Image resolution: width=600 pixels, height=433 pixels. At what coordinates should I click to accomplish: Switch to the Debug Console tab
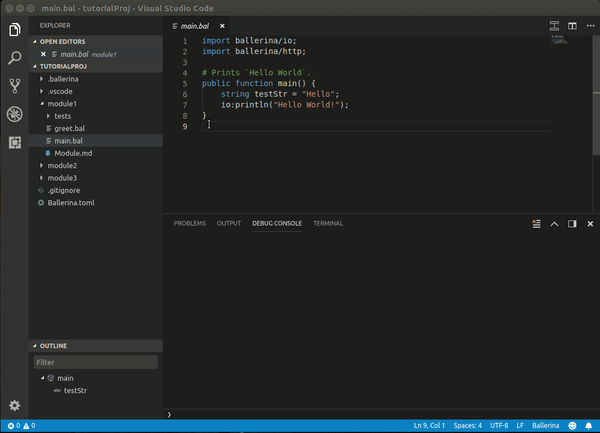(x=277, y=223)
